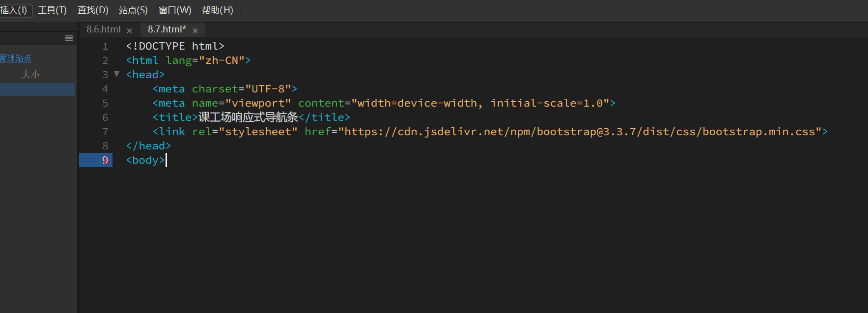Switch to the 8.7.html* tab
Screen dimensions: 868x313
(167, 29)
